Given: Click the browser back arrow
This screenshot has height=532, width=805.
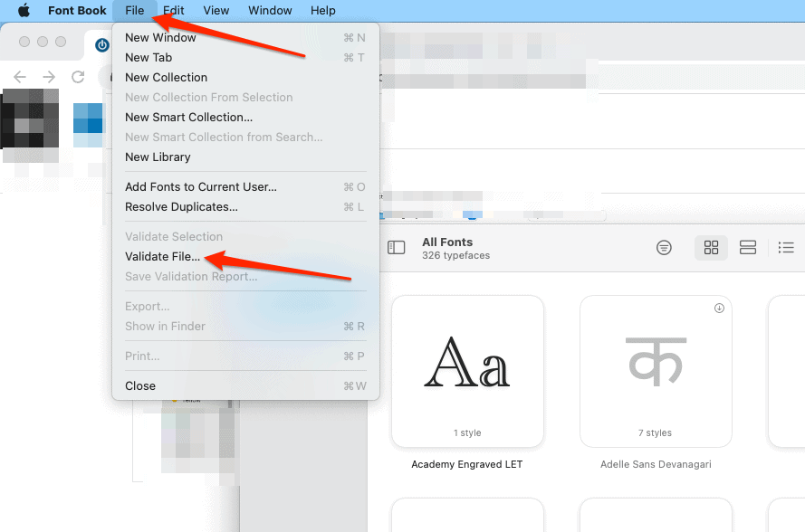Looking at the screenshot, I should [x=20, y=77].
